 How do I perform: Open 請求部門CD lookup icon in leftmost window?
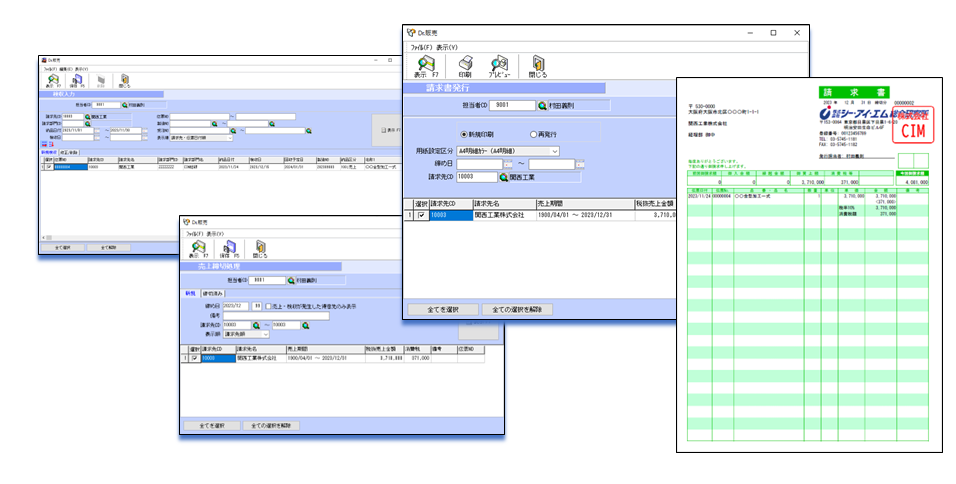click(87, 124)
